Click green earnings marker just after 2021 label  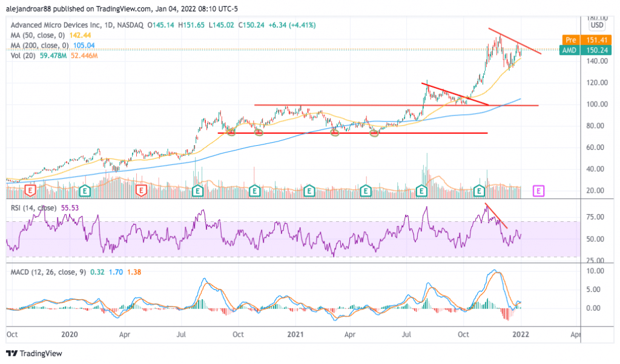(309, 191)
